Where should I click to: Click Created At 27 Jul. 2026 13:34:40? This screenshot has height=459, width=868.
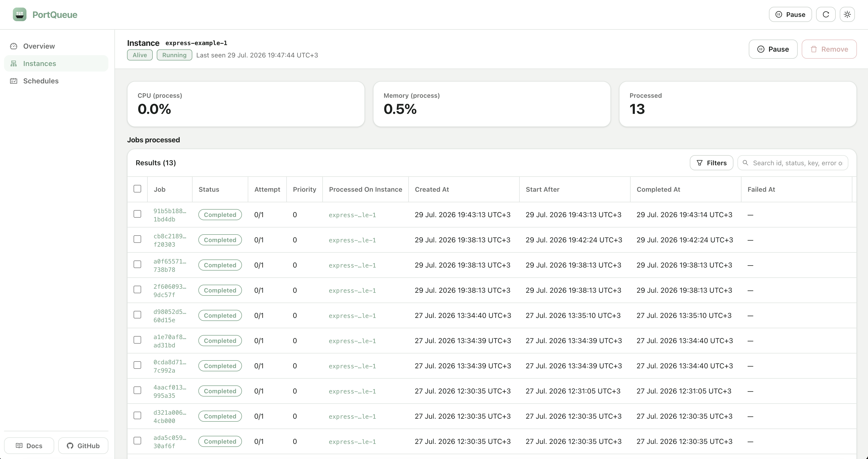(463, 316)
